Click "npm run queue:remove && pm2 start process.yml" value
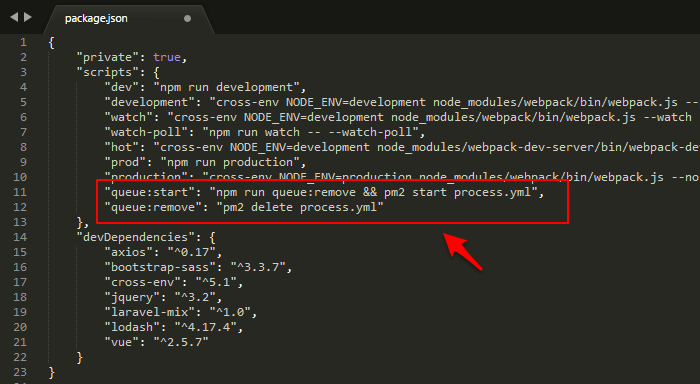The image size is (700, 384). coord(373,192)
